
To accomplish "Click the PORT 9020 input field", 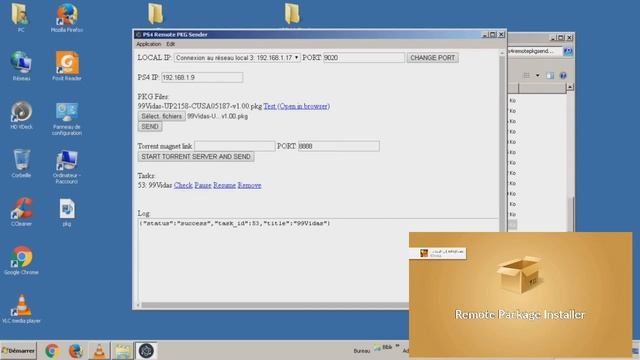I will point(364,58).
